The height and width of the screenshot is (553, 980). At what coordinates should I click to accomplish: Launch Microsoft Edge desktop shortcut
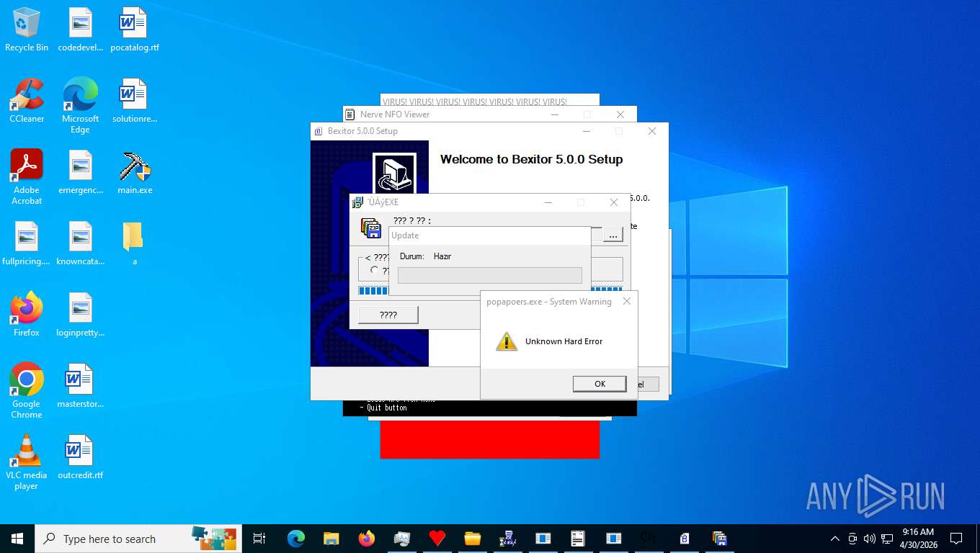pyautogui.click(x=80, y=105)
